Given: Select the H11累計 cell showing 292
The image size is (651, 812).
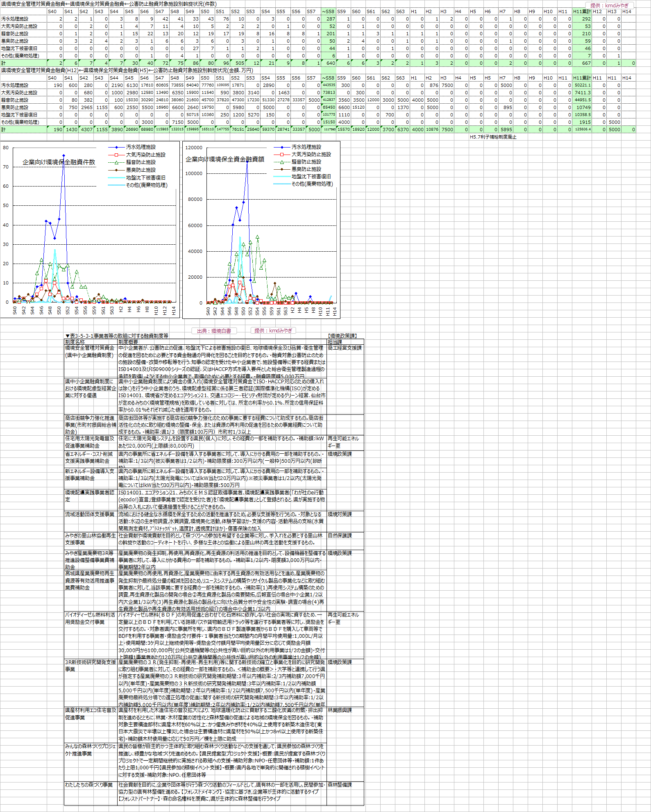Looking at the screenshot, I should point(582,19).
